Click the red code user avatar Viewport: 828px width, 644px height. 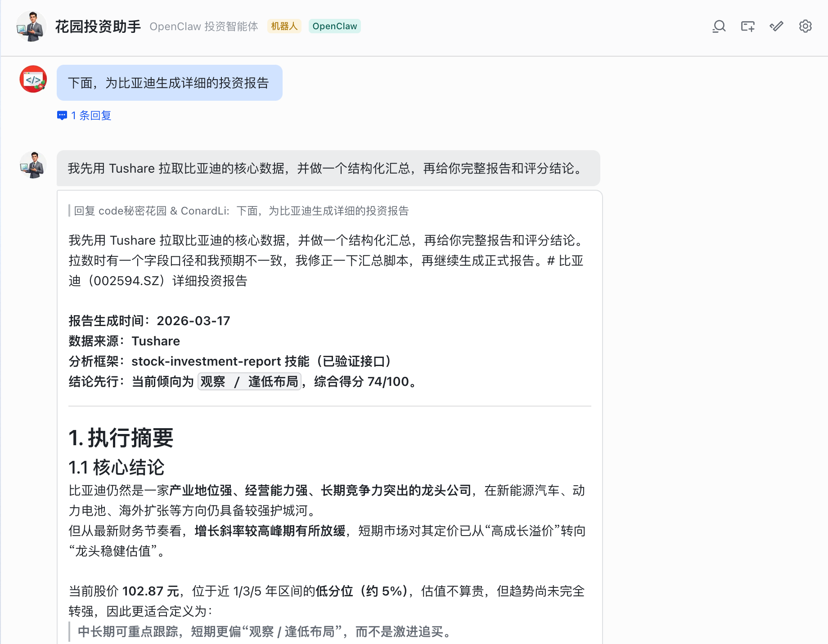pos(33,79)
